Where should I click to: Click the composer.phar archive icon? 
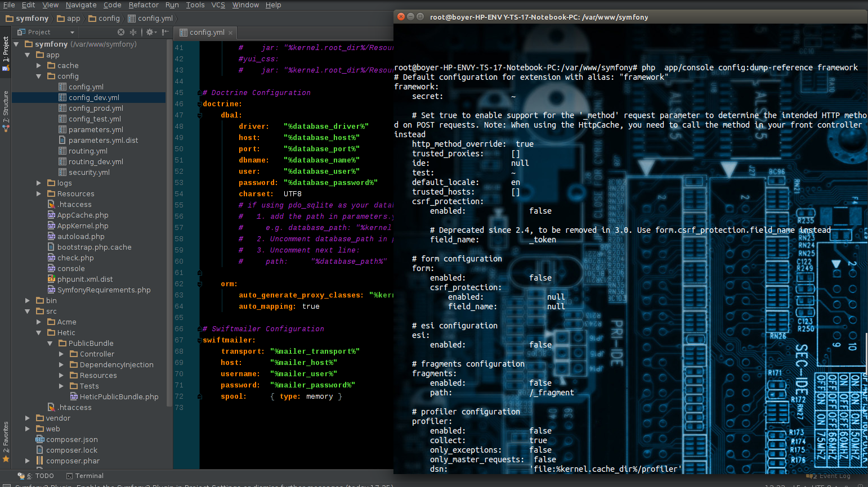tap(40, 461)
